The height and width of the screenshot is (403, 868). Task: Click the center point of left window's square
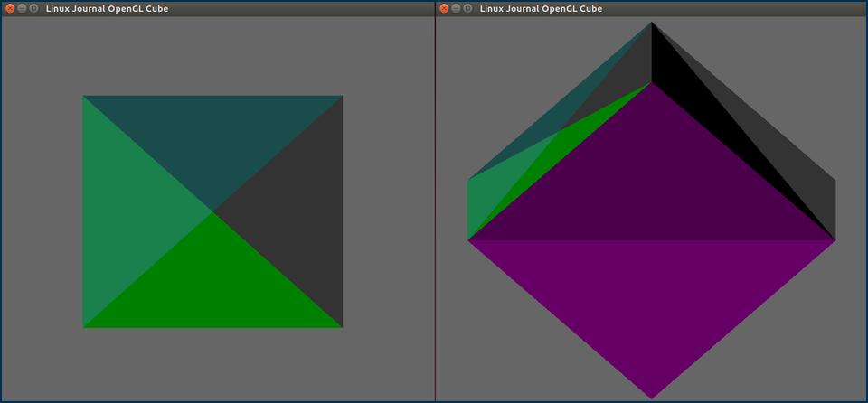(x=212, y=211)
